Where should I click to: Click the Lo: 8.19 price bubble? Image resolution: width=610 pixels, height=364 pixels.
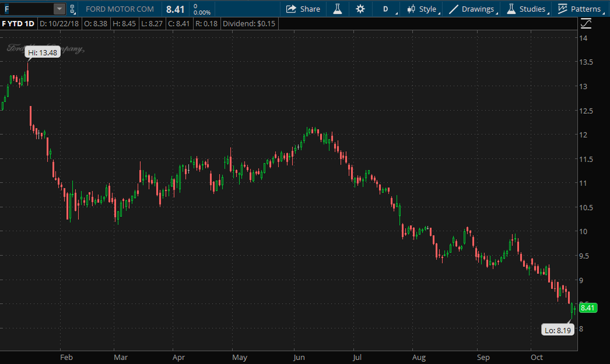coord(558,330)
